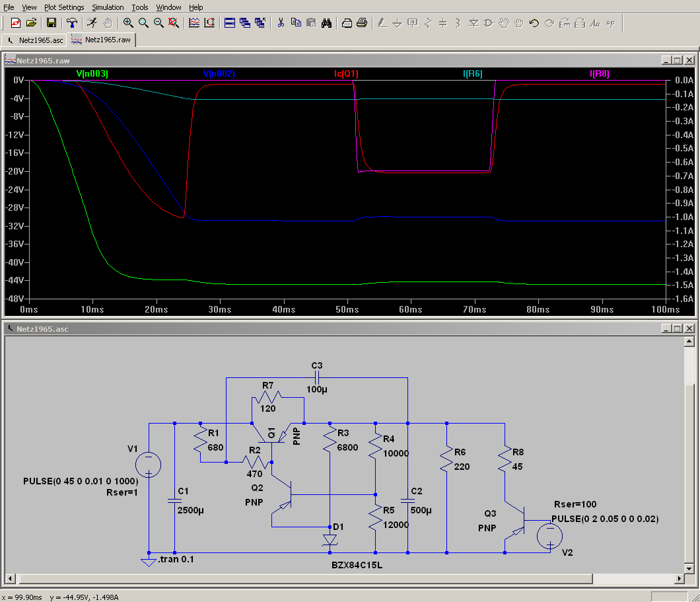Click the Find binoculars icon
The height and width of the screenshot is (602, 700).
326,22
